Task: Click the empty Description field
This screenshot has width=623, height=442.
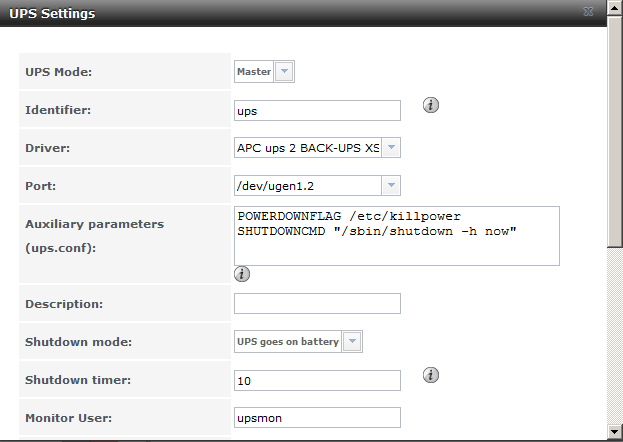Action: (x=317, y=303)
